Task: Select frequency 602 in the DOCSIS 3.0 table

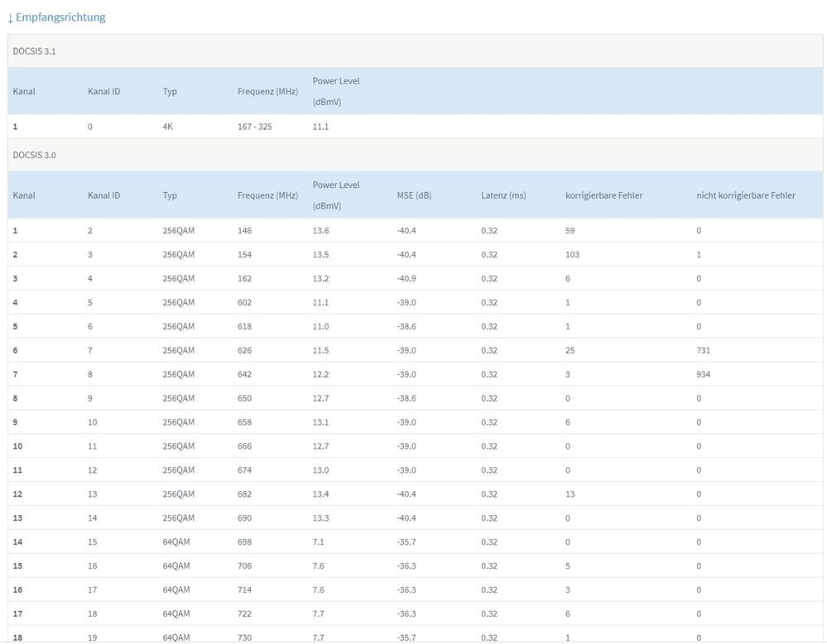Action: (244, 303)
